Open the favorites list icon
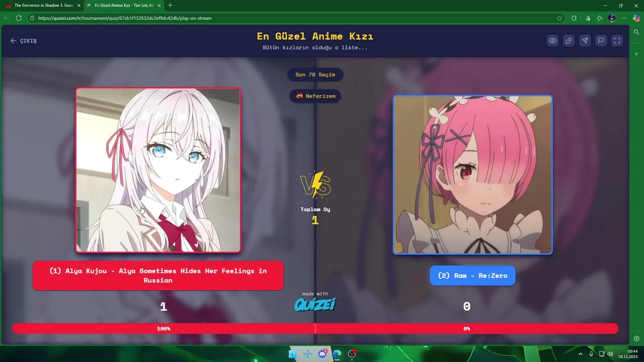This screenshot has height=362, width=644. coord(600,18)
